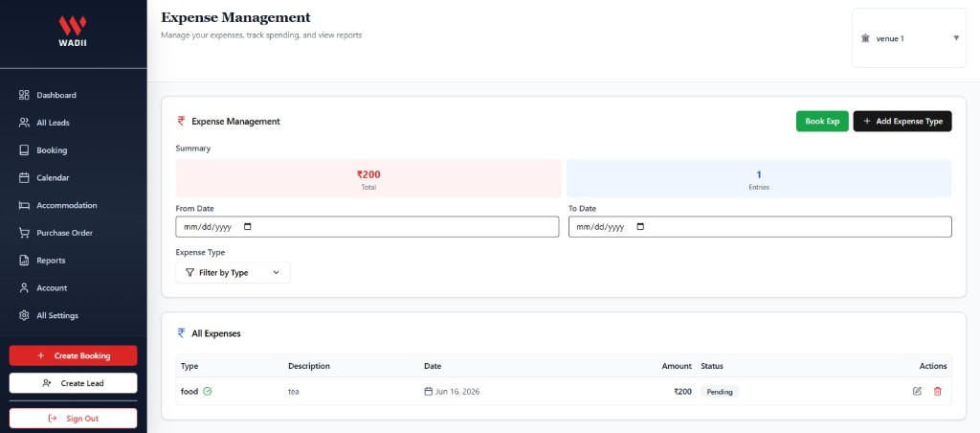The width and height of the screenshot is (980, 433).
Task: Click the venue building icon
Action: point(865,38)
